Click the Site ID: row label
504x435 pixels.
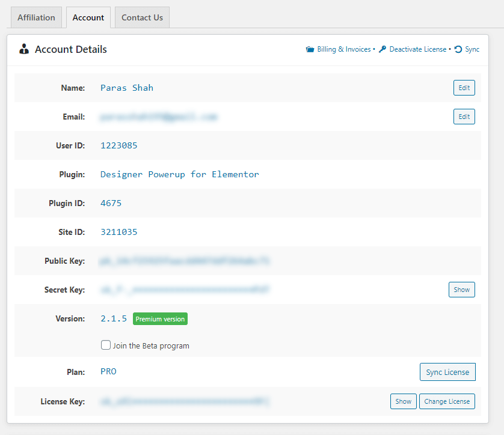pos(72,232)
